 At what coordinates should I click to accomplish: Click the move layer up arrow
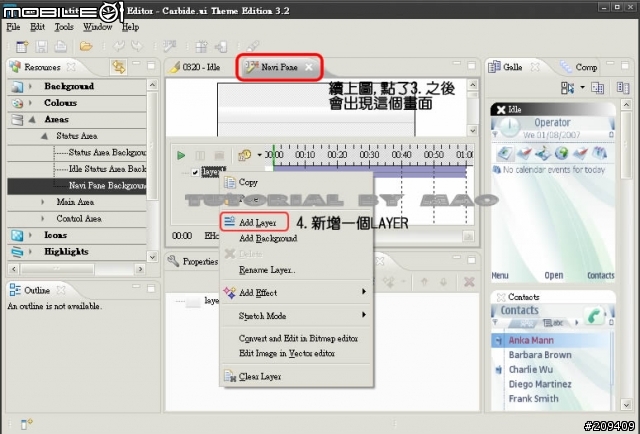pyautogui.click(x=424, y=282)
